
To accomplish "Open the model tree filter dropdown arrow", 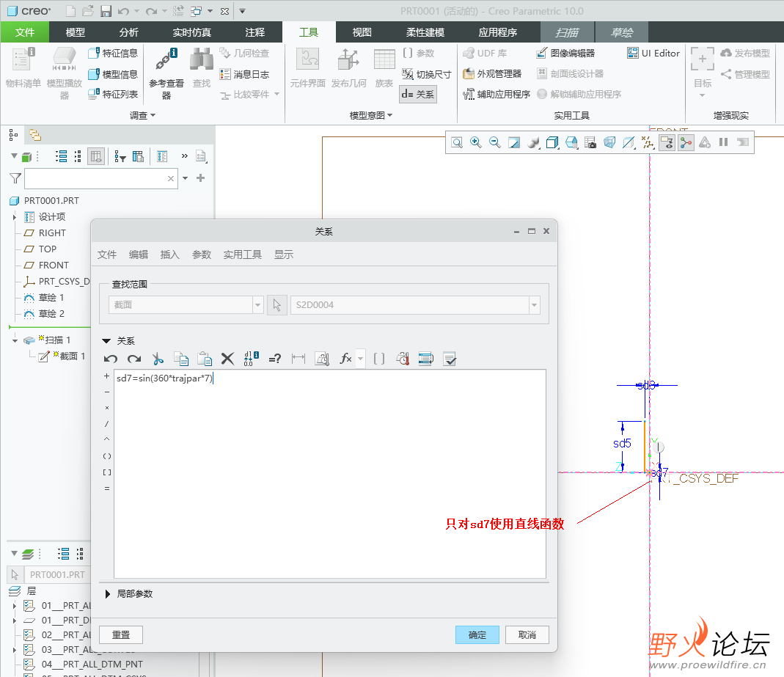I will 185,178.
